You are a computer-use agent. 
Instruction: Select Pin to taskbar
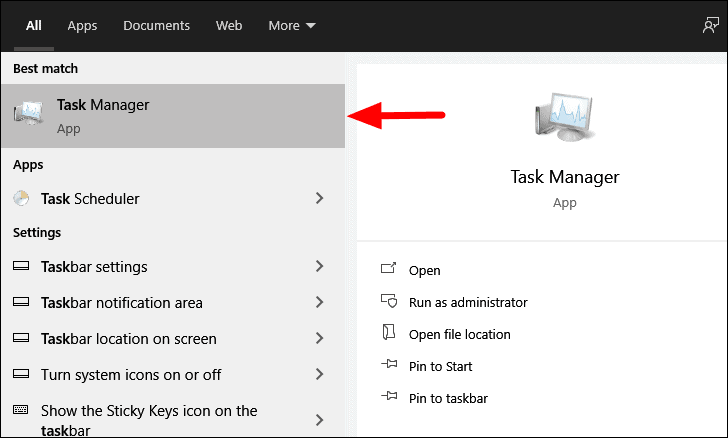coord(448,399)
